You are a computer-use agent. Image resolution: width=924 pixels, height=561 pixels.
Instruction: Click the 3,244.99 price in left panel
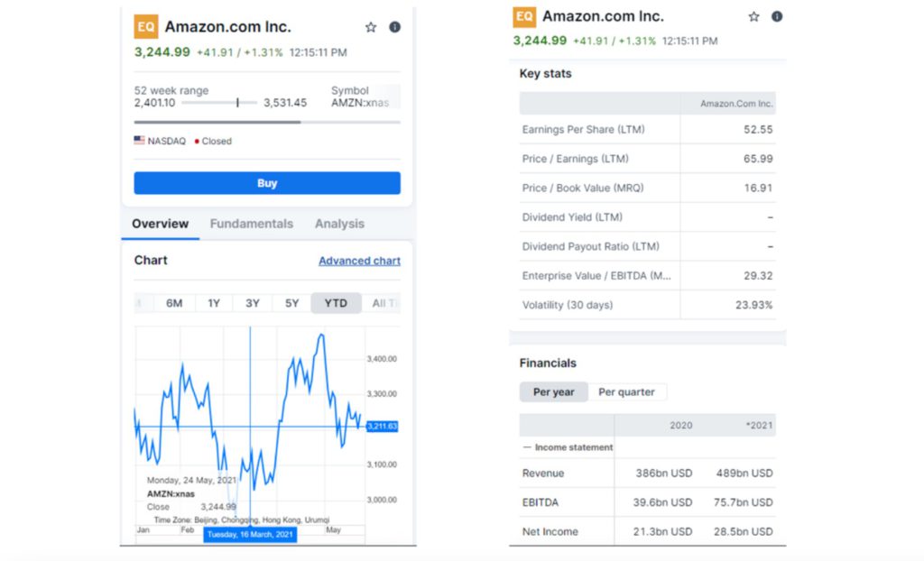tap(162, 51)
